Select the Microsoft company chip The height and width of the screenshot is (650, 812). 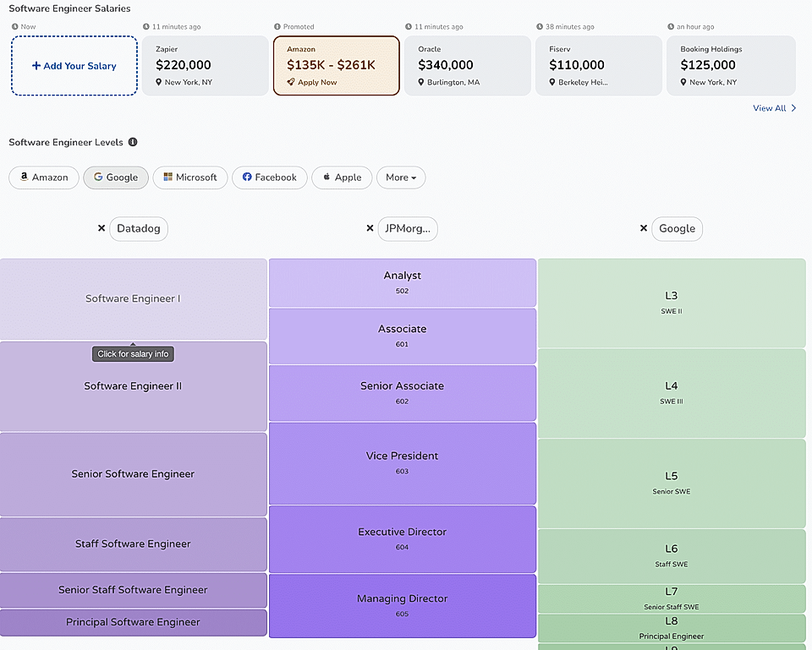pyautogui.click(x=190, y=178)
